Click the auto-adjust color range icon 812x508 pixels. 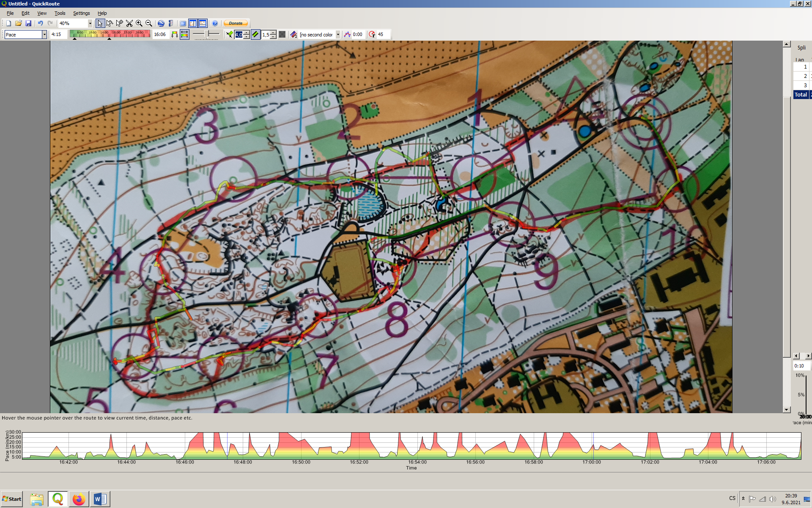click(174, 35)
